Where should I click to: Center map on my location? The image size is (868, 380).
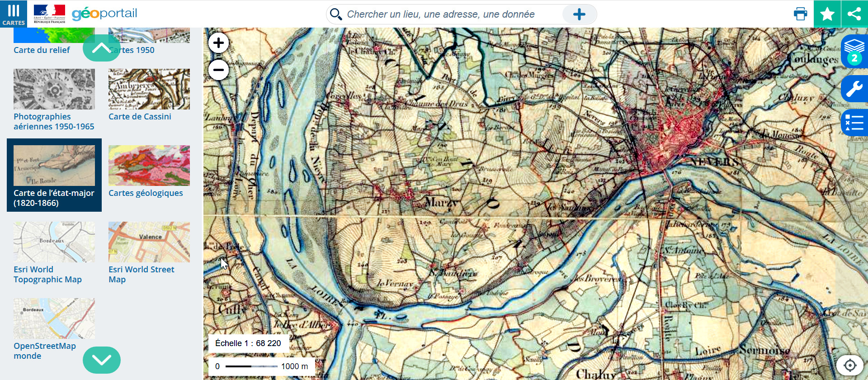pyautogui.click(x=850, y=365)
